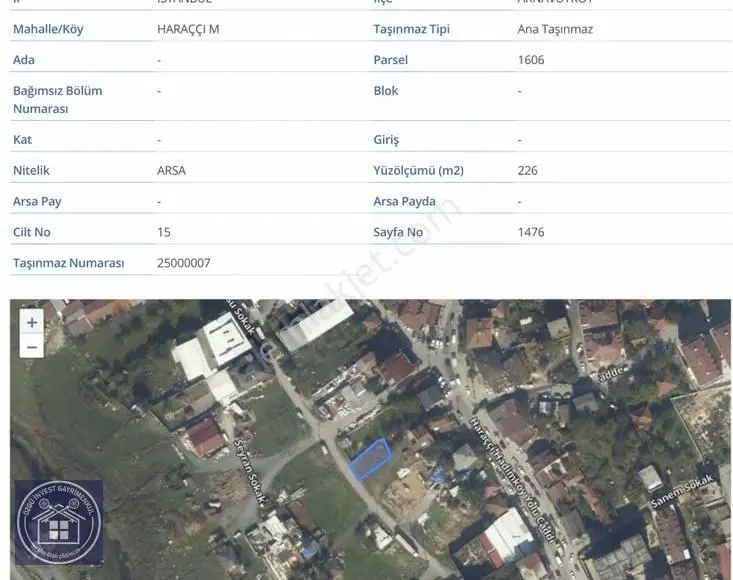Click the 'Taşınmaz Numarası' label
733x580 pixels.
point(69,263)
